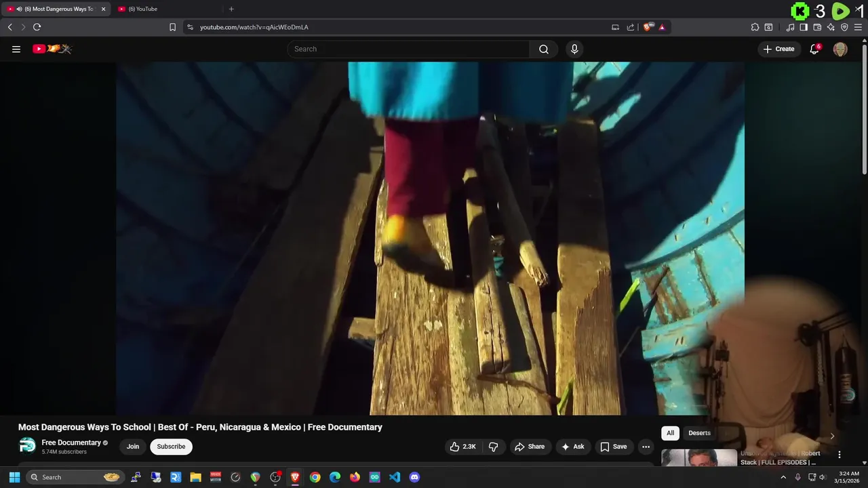The height and width of the screenshot is (488, 868).
Task: Open a new browser tab
Action: click(x=231, y=9)
